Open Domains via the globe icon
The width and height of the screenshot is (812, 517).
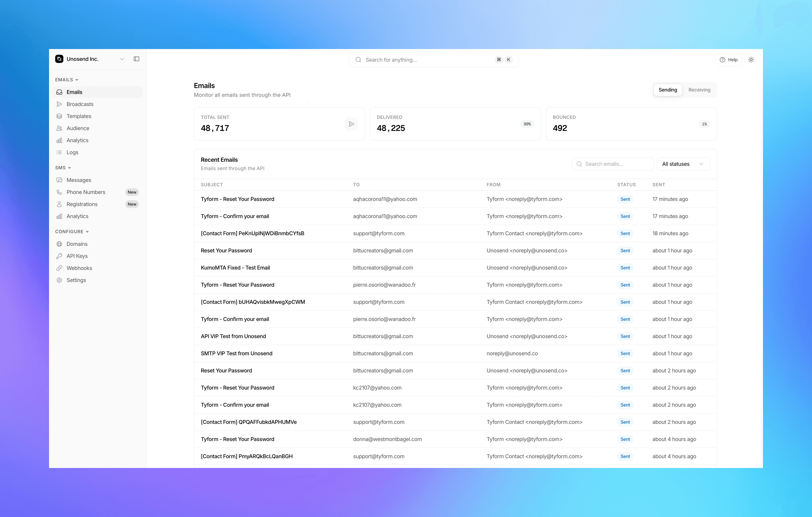point(60,244)
